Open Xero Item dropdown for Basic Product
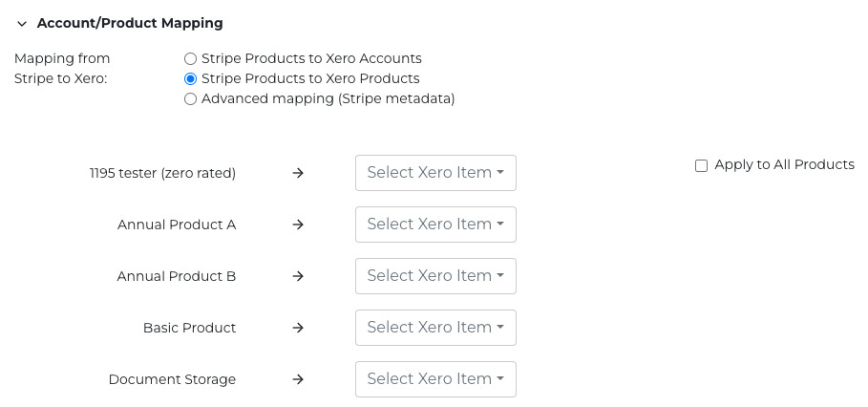Viewport: 868px width, 407px height. click(435, 328)
